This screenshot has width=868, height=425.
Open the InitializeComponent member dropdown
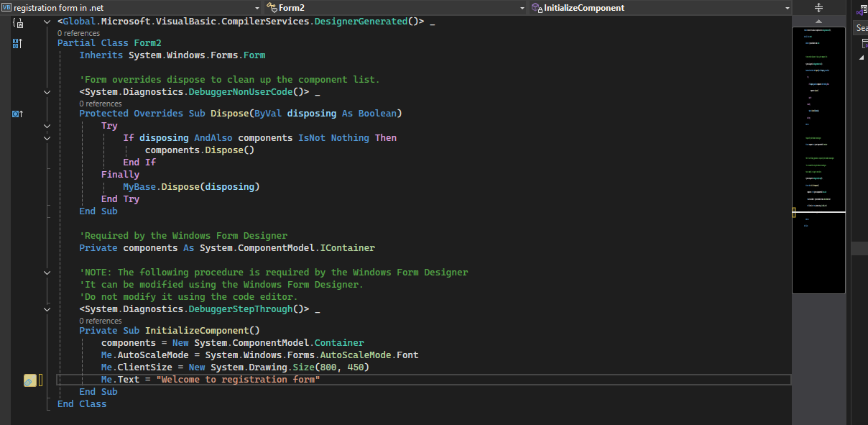[x=660, y=7]
